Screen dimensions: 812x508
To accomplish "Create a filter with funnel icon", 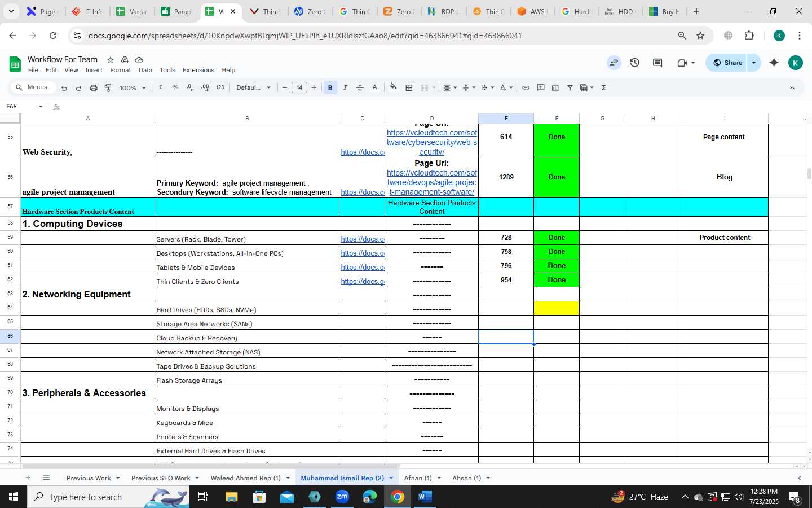I will tap(570, 87).
